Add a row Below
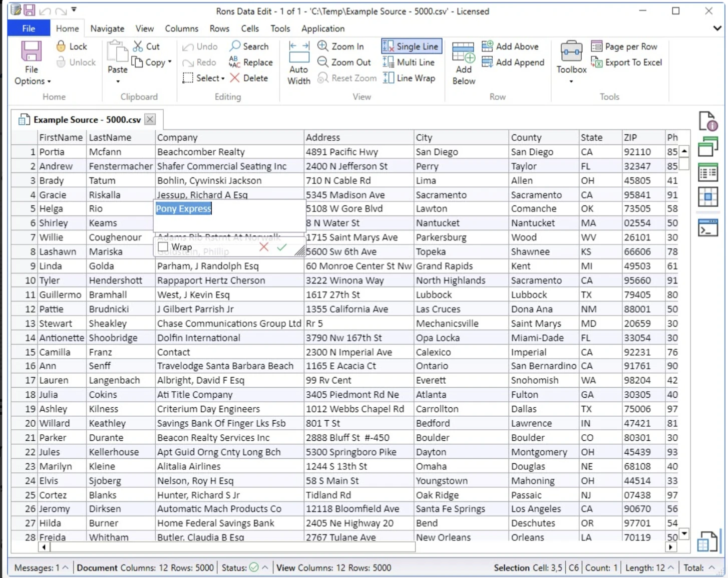This screenshot has width=728, height=578. [x=464, y=63]
